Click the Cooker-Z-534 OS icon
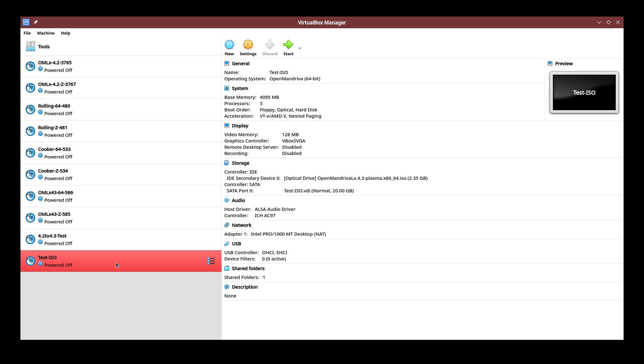This screenshot has width=644, height=364. [x=30, y=174]
